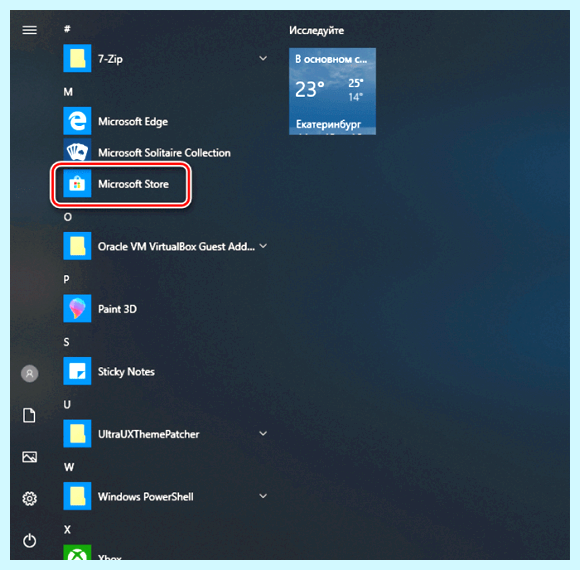Launch Microsoft Edge by its label
The image size is (580, 570).
tap(133, 121)
